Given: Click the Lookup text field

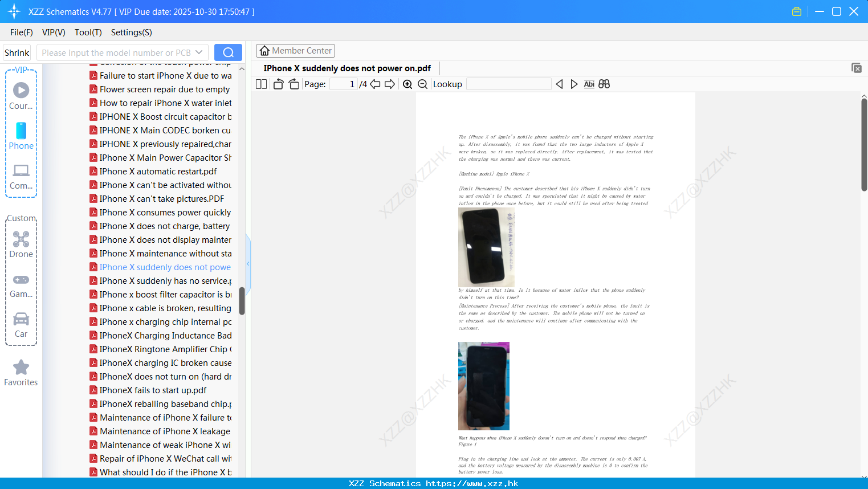Looking at the screenshot, I should [508, 84].
